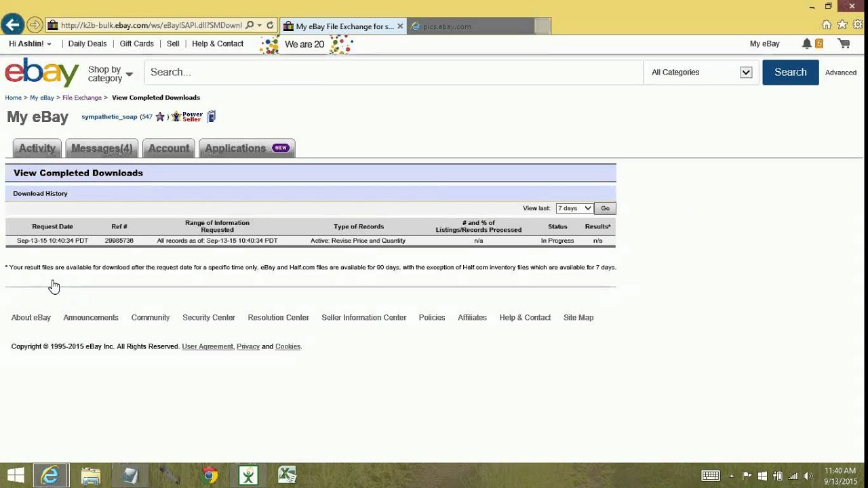Open the All Categories dropdown
The width and height of the screenshot is (868, 488).
tap(701, 73)
